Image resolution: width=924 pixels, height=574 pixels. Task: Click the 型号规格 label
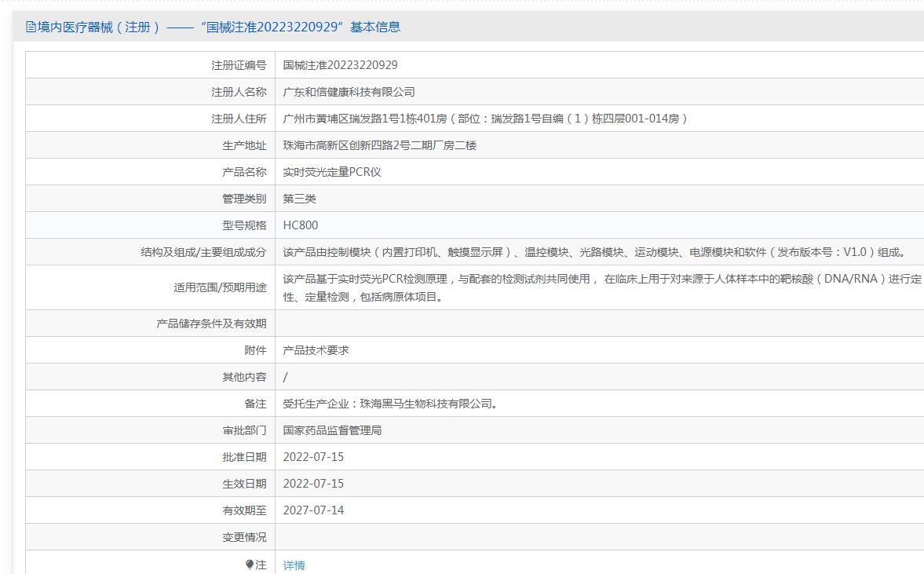point(244,225)
